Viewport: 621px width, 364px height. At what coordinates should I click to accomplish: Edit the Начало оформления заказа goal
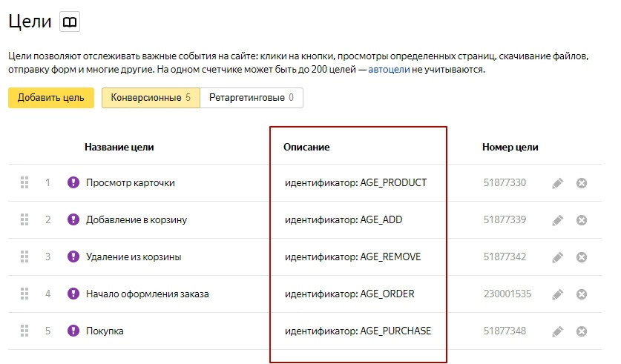[558, 294]
